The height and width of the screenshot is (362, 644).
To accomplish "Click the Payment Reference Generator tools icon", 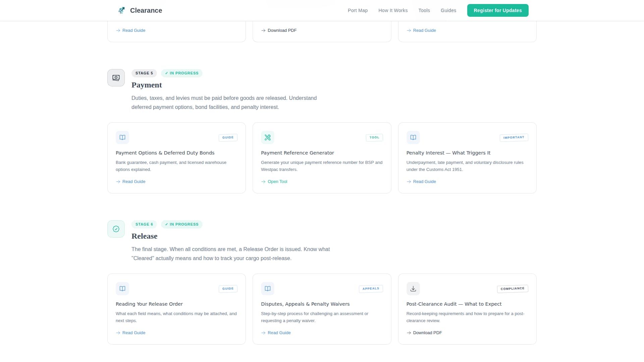I will click(x=268, y=137).
